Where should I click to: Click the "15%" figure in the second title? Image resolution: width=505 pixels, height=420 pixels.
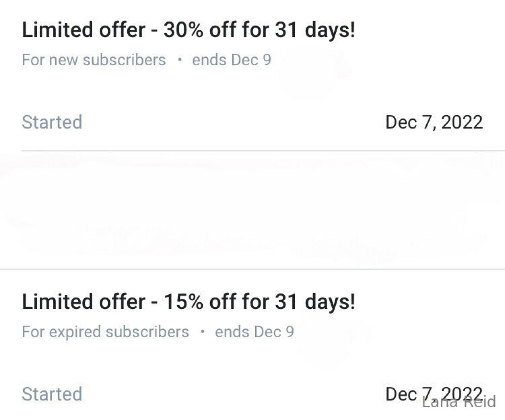pos(183,302)
